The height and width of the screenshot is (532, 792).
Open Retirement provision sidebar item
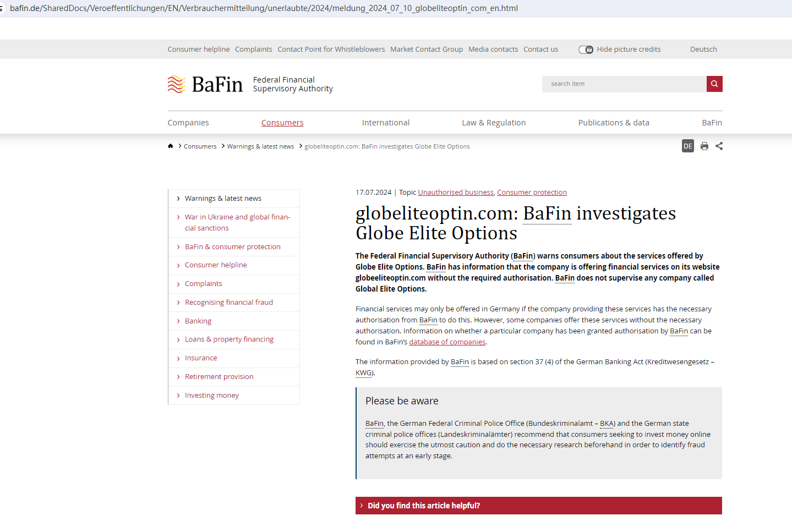click(x=234, y=377)
